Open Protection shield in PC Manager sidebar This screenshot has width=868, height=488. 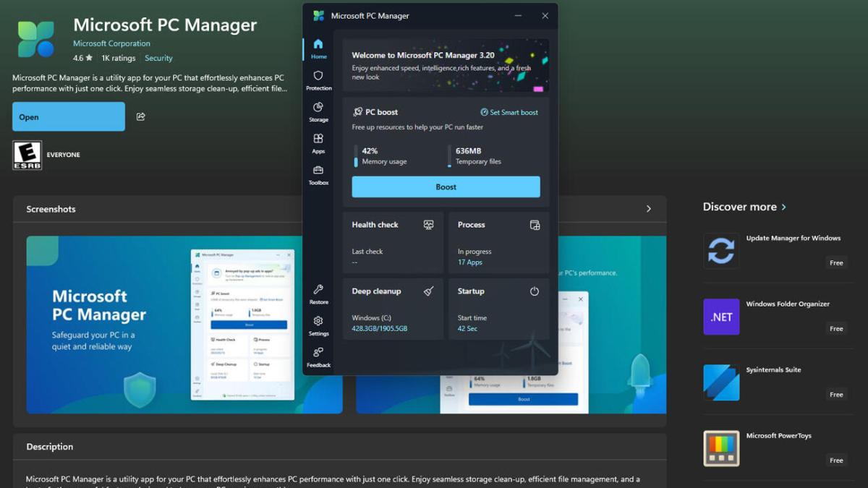318,80
